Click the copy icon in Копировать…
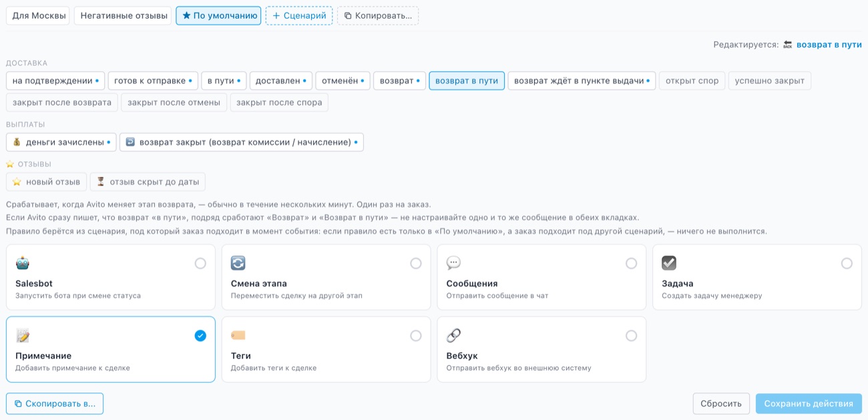 pos(348,15)
